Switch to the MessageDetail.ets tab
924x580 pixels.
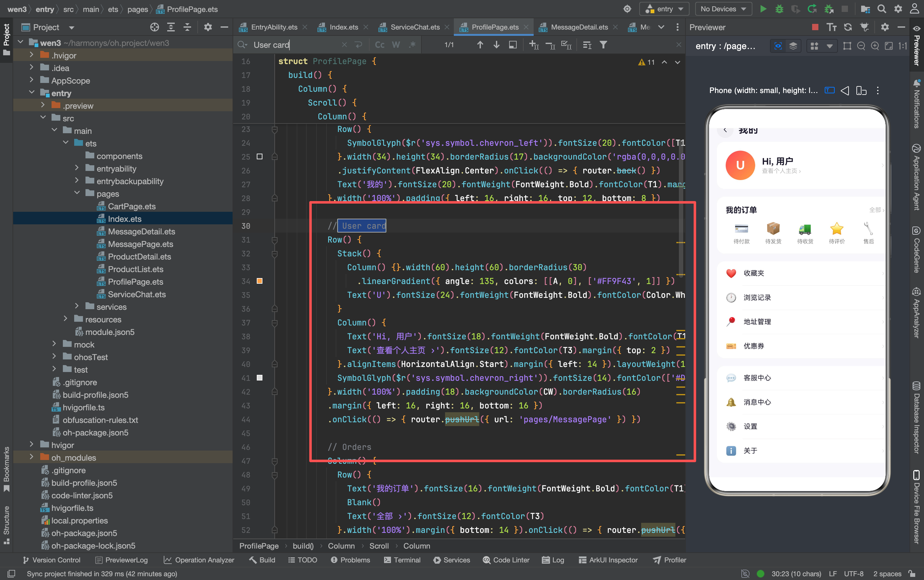(x=579, y=27)
